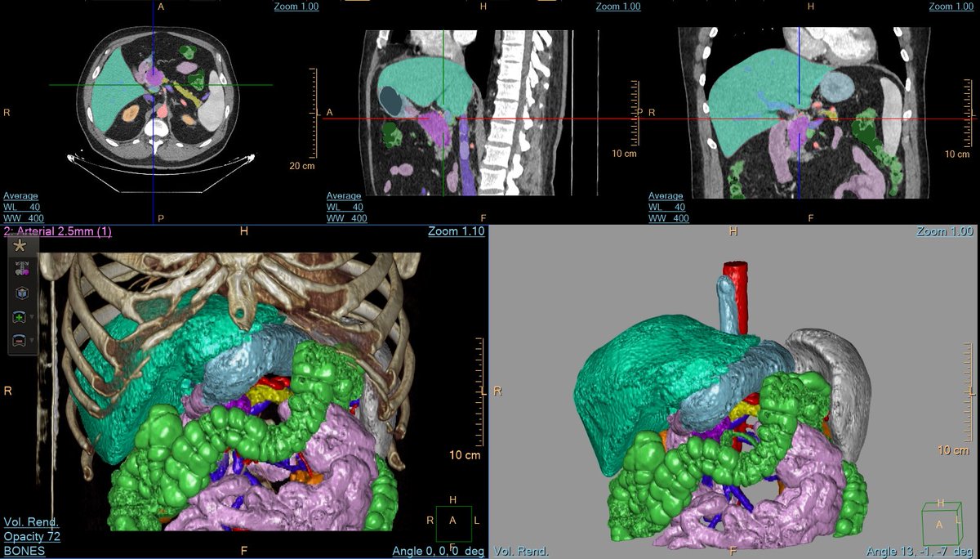980x559 pixels.
Task: Click 'Vol. Rend.' in the black 3D view
Action: point(31,522)
